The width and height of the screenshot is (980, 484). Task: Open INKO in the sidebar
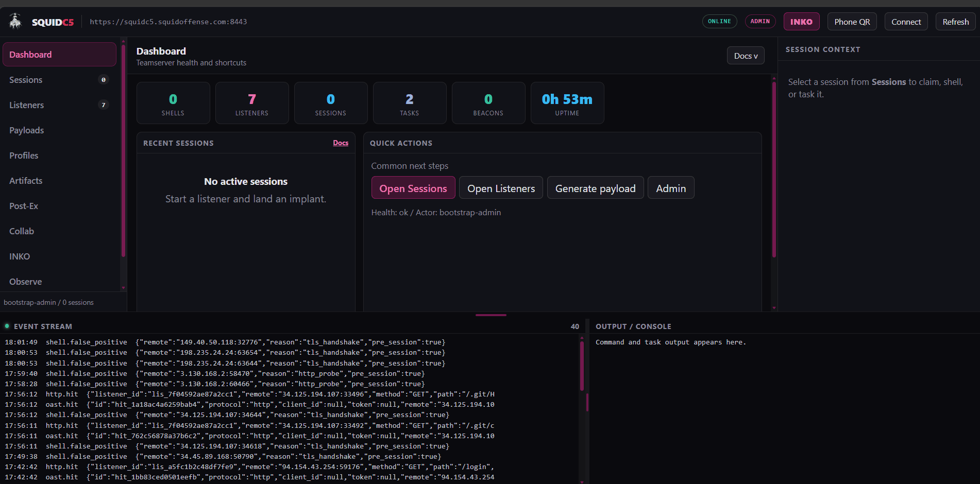coord(59,256)
